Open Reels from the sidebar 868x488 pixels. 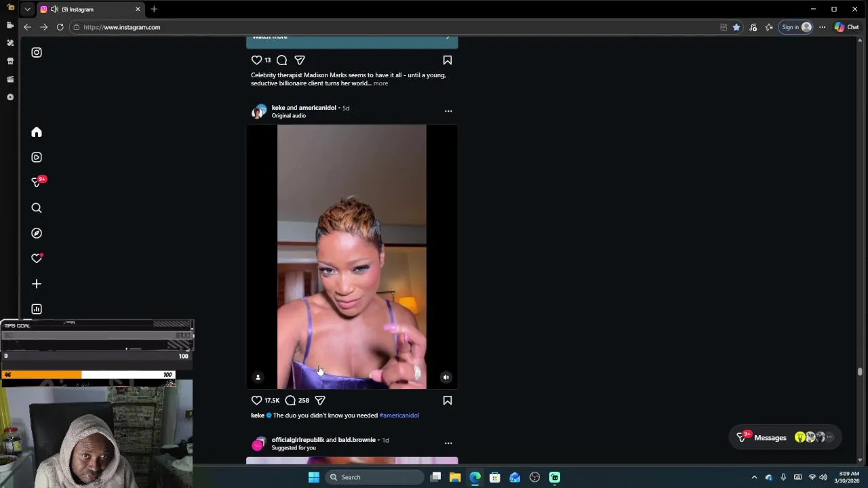pos(37,157)
